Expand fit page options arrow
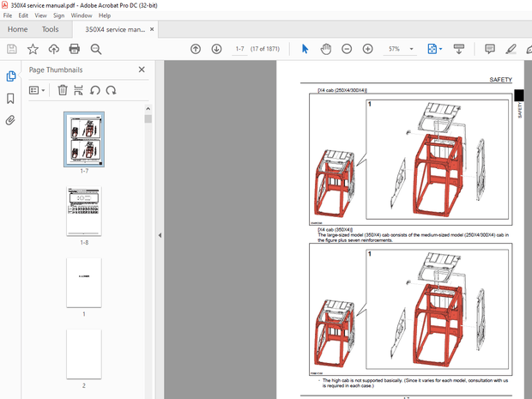 (x=440, y=49)
